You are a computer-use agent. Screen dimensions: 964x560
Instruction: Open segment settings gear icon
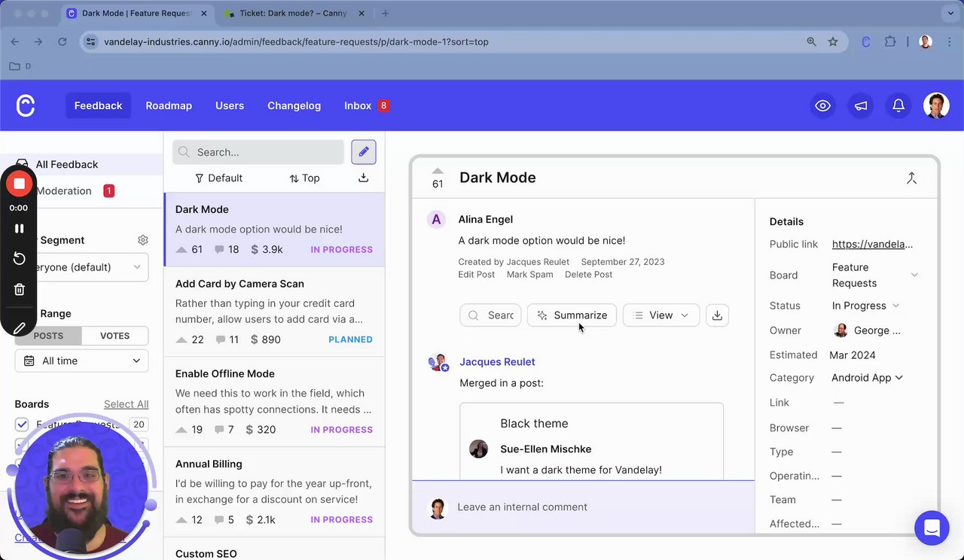[143, 240]
